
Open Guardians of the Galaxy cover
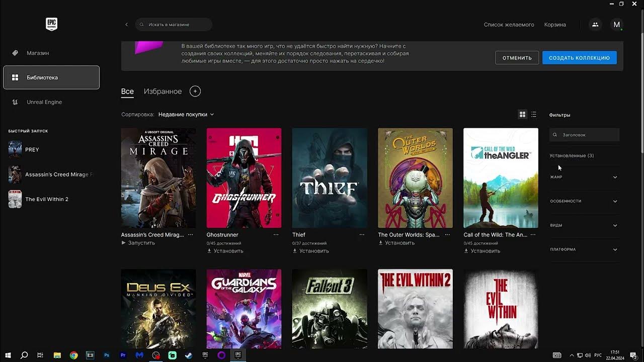point(244,309)
